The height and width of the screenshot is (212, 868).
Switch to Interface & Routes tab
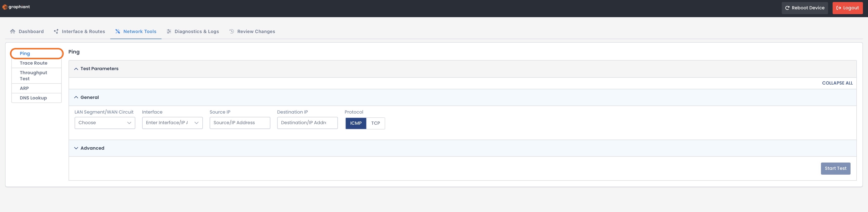click(x=79, y=31)
